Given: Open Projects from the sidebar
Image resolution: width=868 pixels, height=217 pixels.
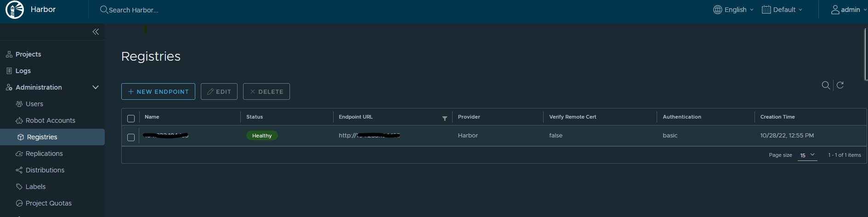Looking at the screenshot, I should [x=28, y=54].
